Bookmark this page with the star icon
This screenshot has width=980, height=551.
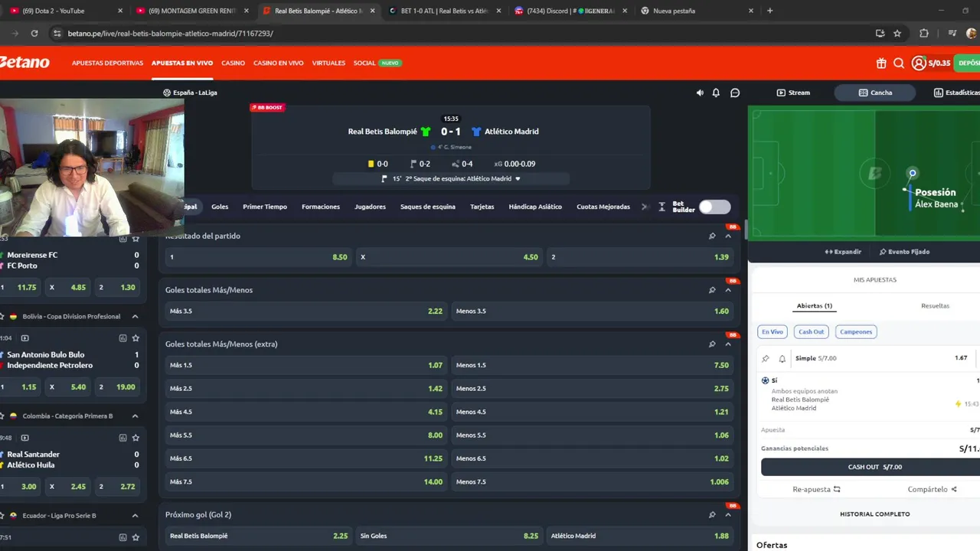[x=897, y=34]
